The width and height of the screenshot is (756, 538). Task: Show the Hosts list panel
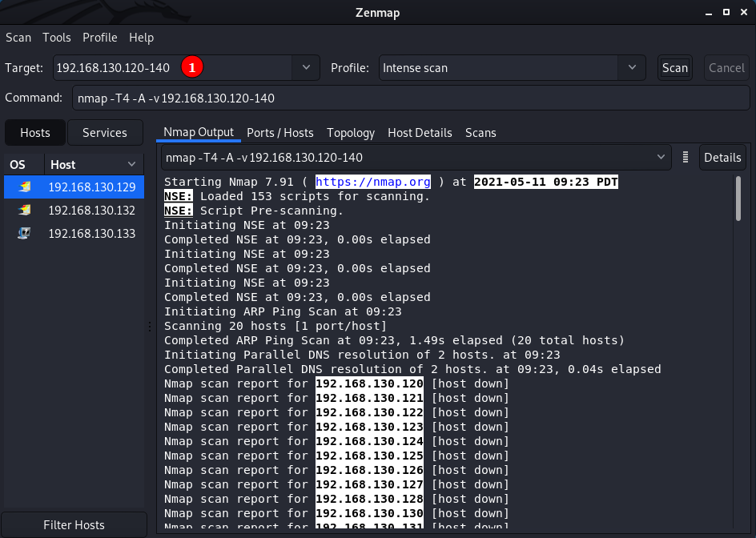[35, 133]
